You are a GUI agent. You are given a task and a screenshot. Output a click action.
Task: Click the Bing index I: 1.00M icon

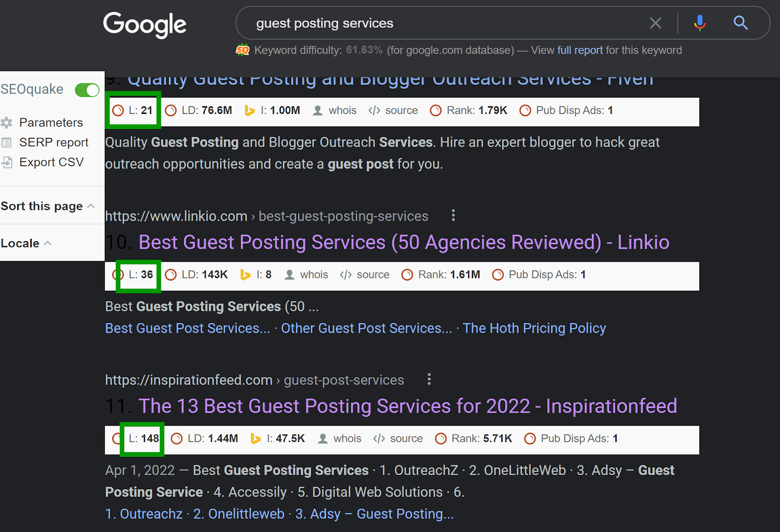coord(250,111)
